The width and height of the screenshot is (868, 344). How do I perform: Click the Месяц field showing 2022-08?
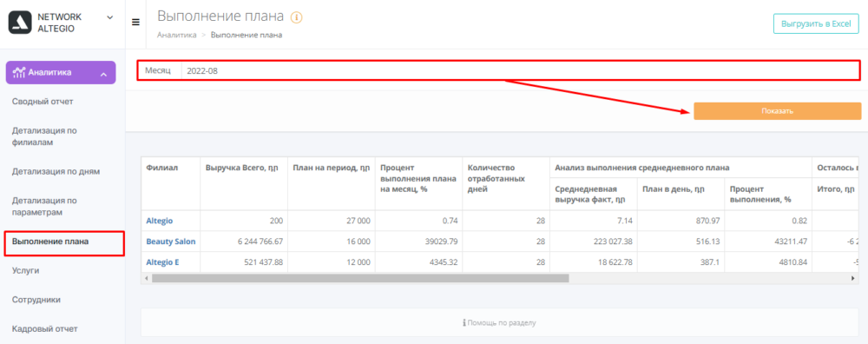[x=499, y=70]
